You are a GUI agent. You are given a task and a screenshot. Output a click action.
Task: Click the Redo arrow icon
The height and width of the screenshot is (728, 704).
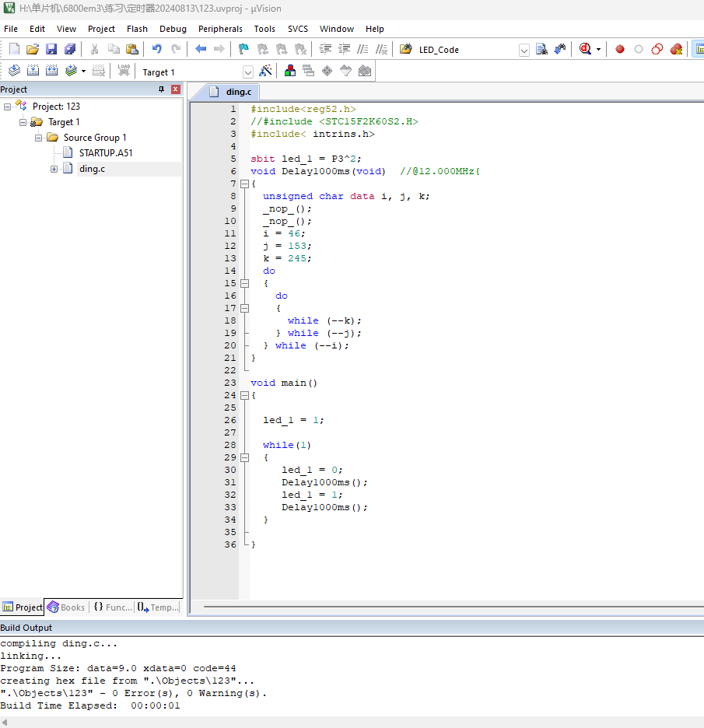(176, 49)
